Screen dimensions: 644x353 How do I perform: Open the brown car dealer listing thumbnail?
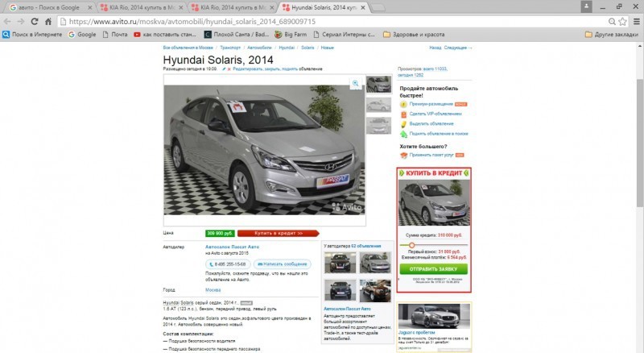pyautogui.click(x=375, y=290)
